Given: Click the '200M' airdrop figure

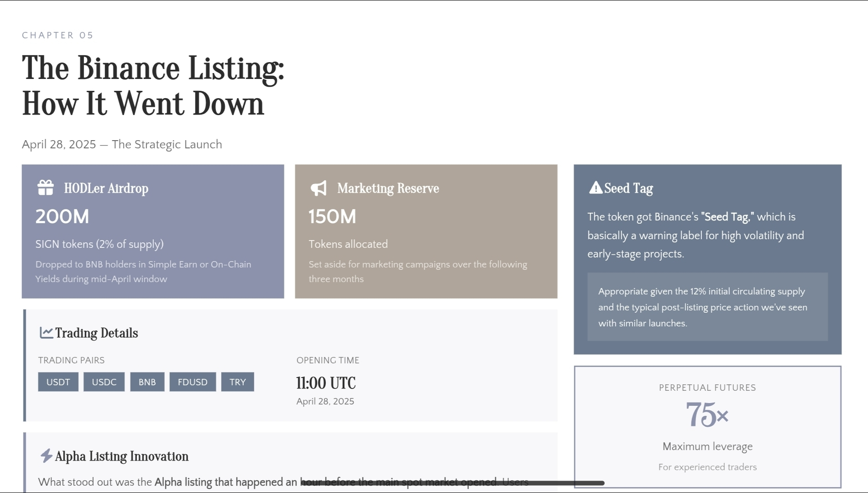Looking at the screenshot, I should coord(63,216).
